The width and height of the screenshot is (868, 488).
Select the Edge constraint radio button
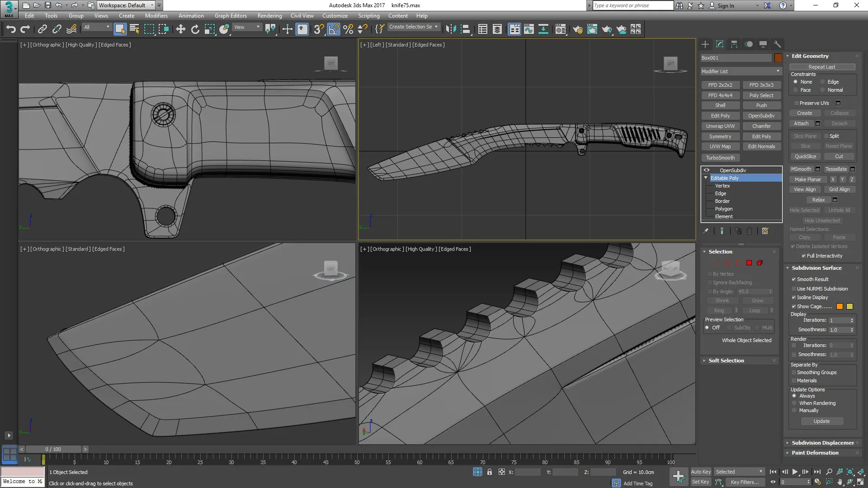[x=824, y=82]
